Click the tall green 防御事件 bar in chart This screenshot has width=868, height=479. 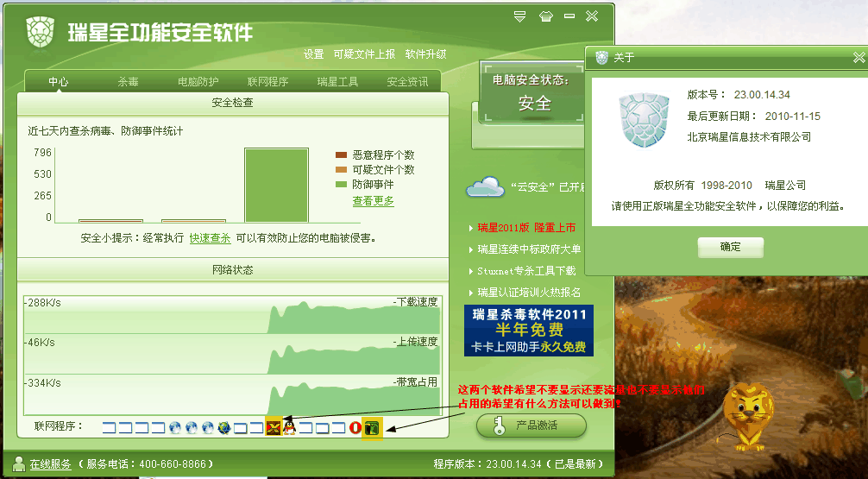(x=276, y=185)
